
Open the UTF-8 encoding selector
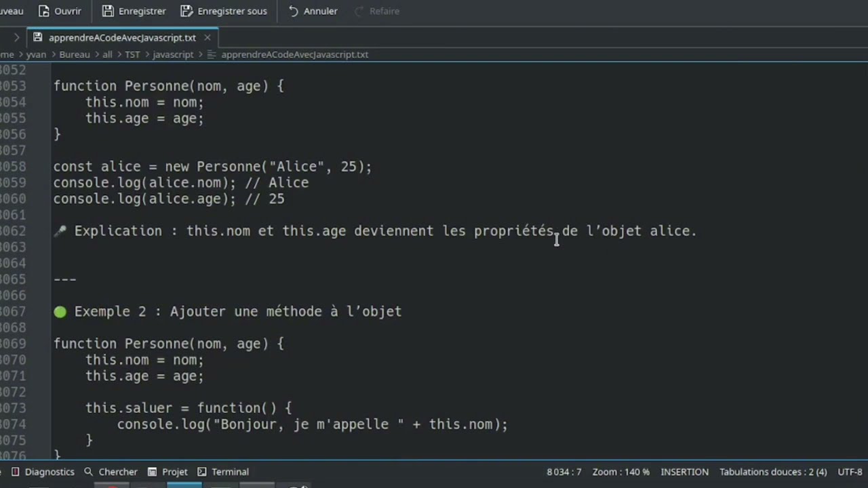(x=850, y=472)
